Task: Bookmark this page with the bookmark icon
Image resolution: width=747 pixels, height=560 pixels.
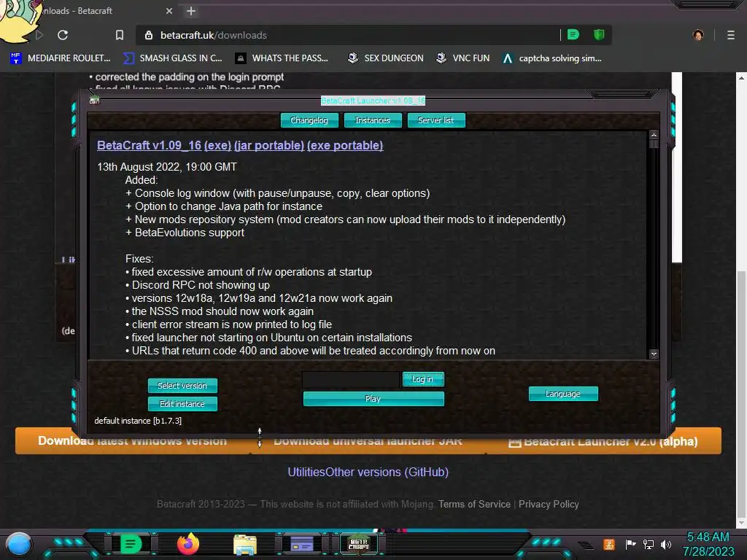Action: (x=120, y=35)
